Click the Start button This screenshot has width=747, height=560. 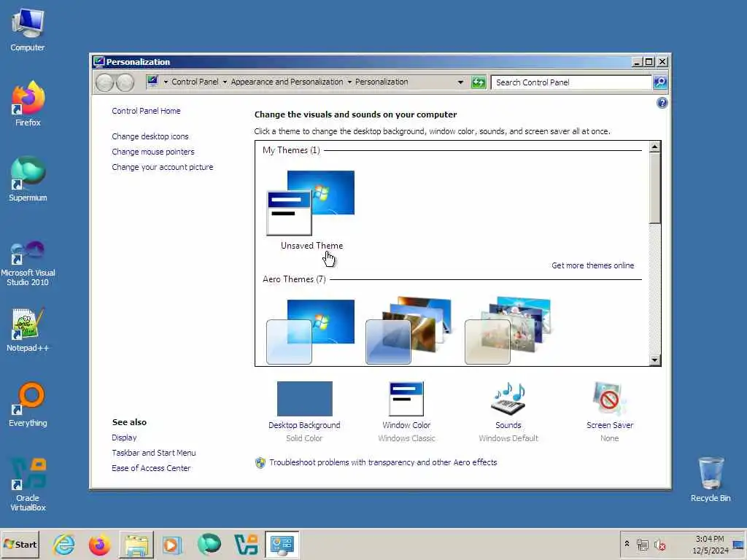(20, 544)
